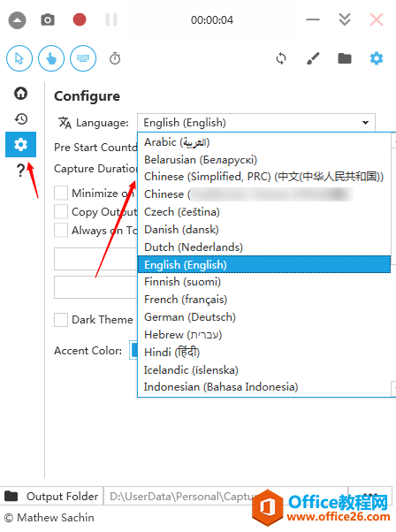Take a screenshot with the camera icon
Screen dimensions: 396x532
[x=48, y=20]
